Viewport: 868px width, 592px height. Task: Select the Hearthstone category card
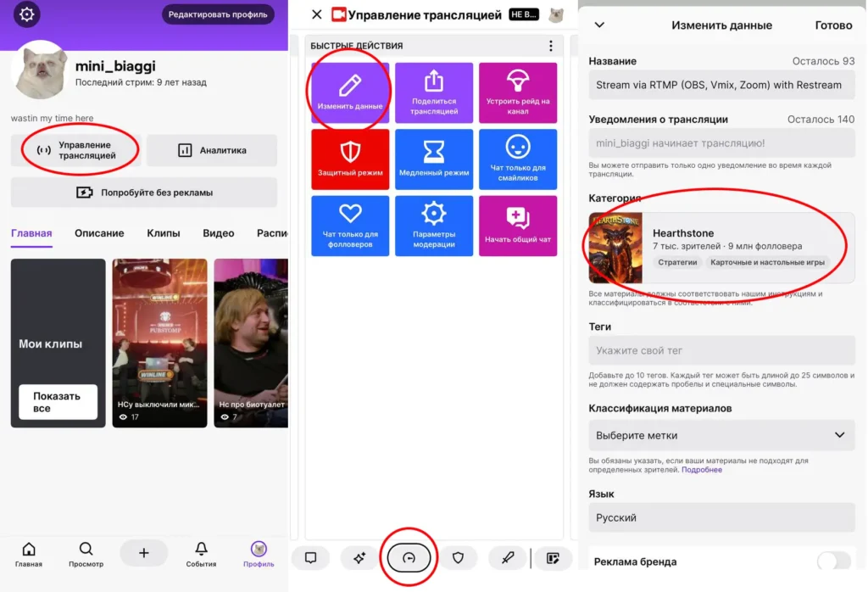pyautogui.click(x=721, y=248)
